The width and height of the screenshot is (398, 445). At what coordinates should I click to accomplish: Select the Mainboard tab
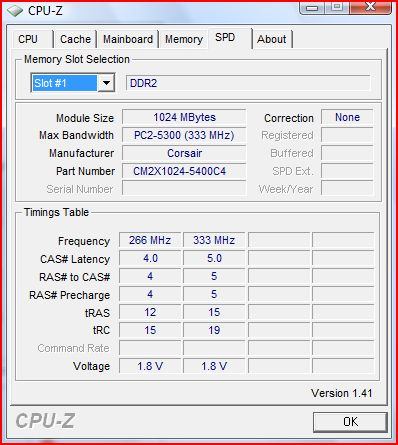pyautogui.click(x=128, y=39)
